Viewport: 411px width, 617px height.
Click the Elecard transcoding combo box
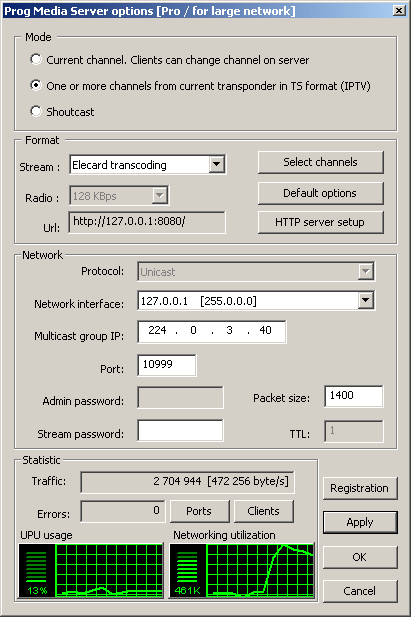(x=147, y=164)
